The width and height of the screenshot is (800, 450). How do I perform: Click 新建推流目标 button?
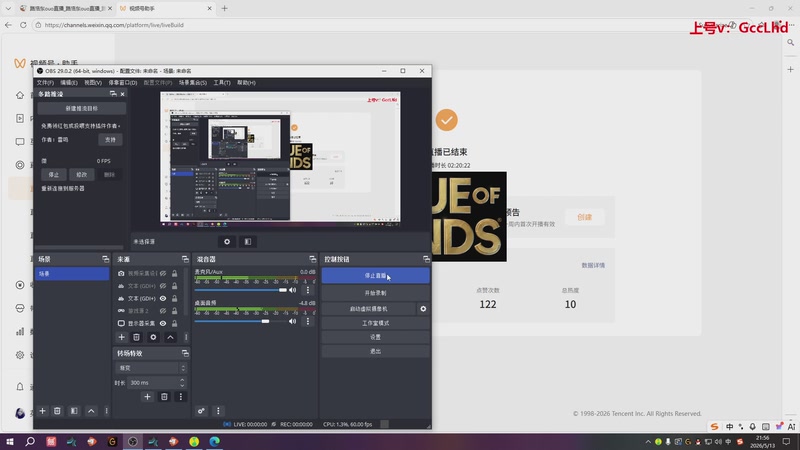82,109
